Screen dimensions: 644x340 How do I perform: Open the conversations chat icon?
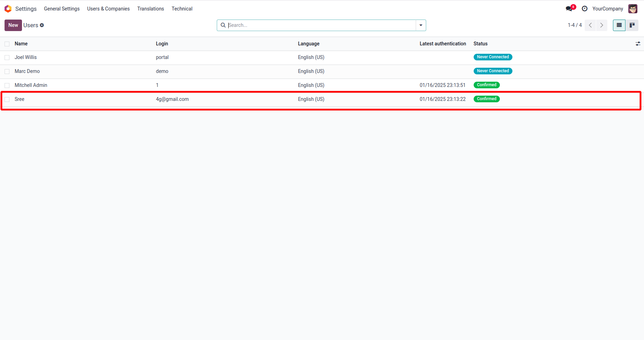click(x=569, y=9)
